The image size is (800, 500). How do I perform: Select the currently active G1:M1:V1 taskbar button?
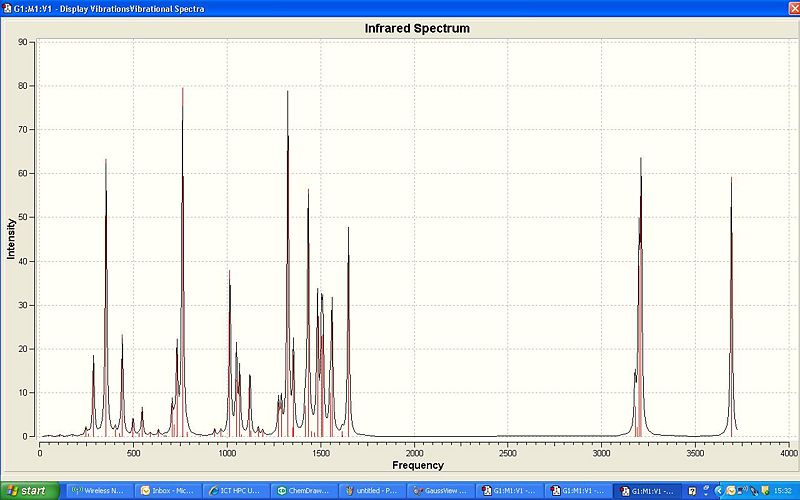coord(647,491)
